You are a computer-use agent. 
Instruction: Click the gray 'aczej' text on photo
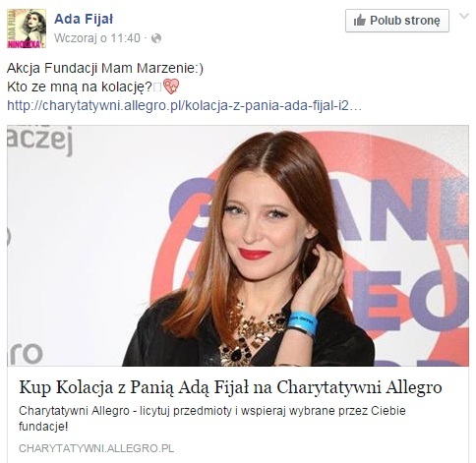[39, 140]
